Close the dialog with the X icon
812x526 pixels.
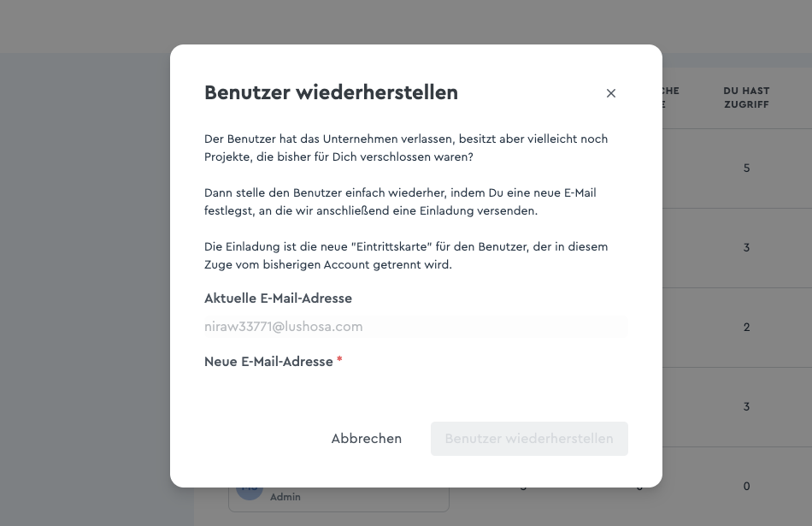pos(611,93)
